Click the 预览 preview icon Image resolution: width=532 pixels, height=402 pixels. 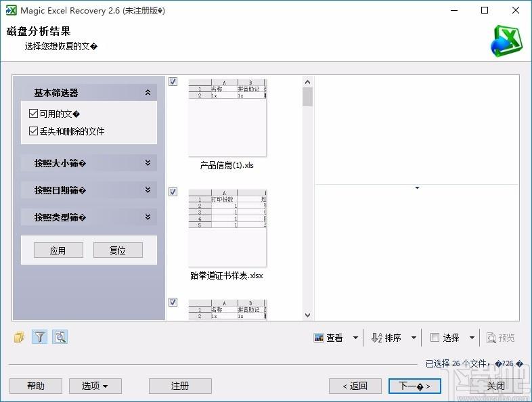pyautogui.click(x=491, y=338)
